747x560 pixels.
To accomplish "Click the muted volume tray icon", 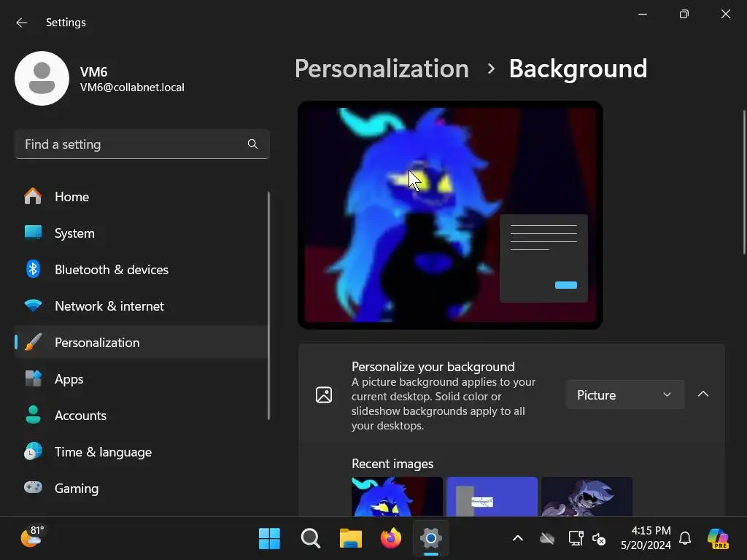I will (x=599, y=539).
